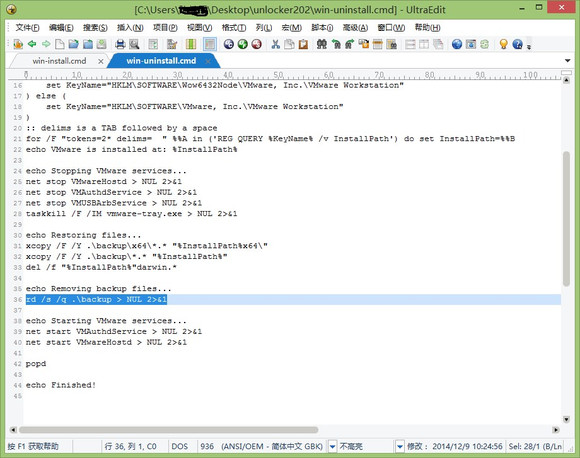The image size is (580, 458).
Task: Click the 'echo Restoring files...' line
Action: tap(83, 235)
